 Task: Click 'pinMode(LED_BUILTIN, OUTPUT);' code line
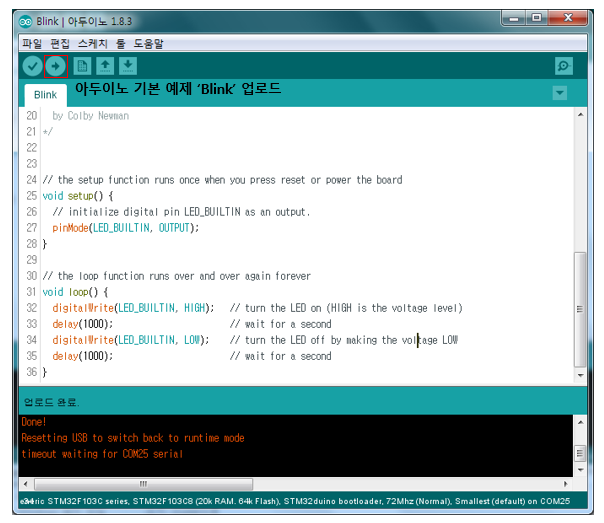click(126, 228)
